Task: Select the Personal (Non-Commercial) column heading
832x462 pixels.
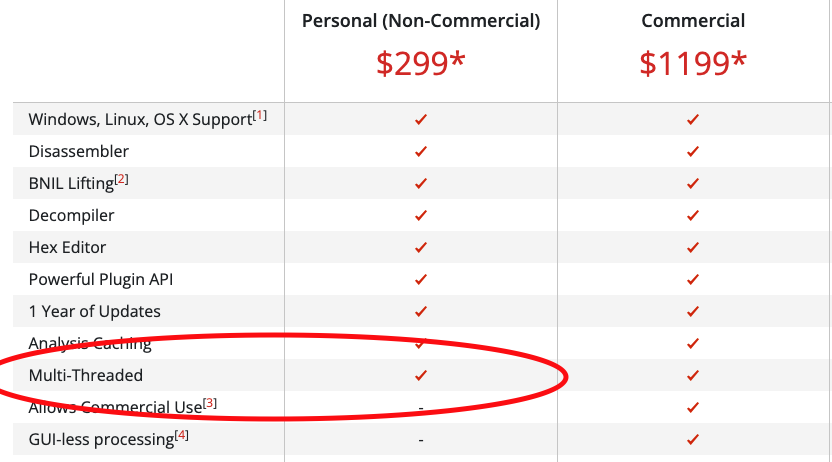Action: tap(421, 21)
